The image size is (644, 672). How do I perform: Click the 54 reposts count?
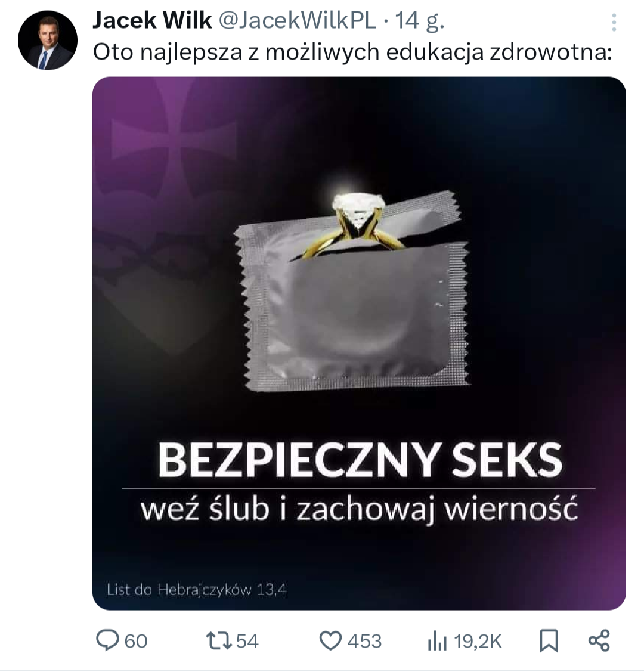[247, 642]
